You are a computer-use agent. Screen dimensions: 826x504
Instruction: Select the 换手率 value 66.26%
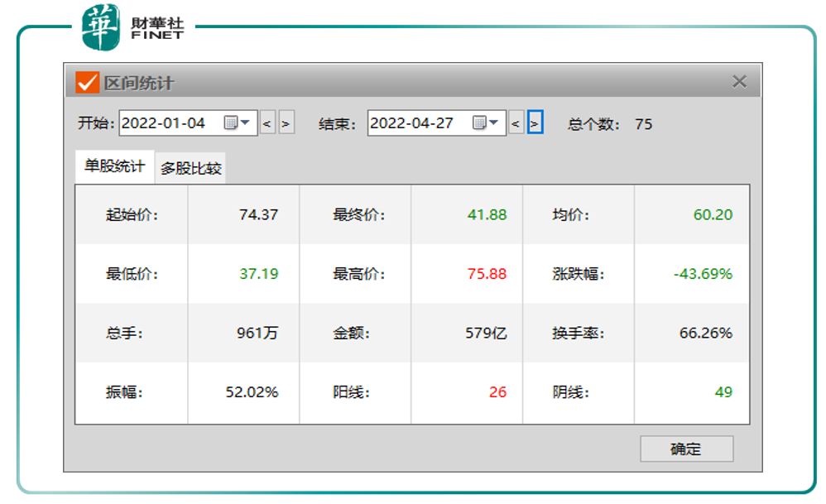tap(706, 333)
